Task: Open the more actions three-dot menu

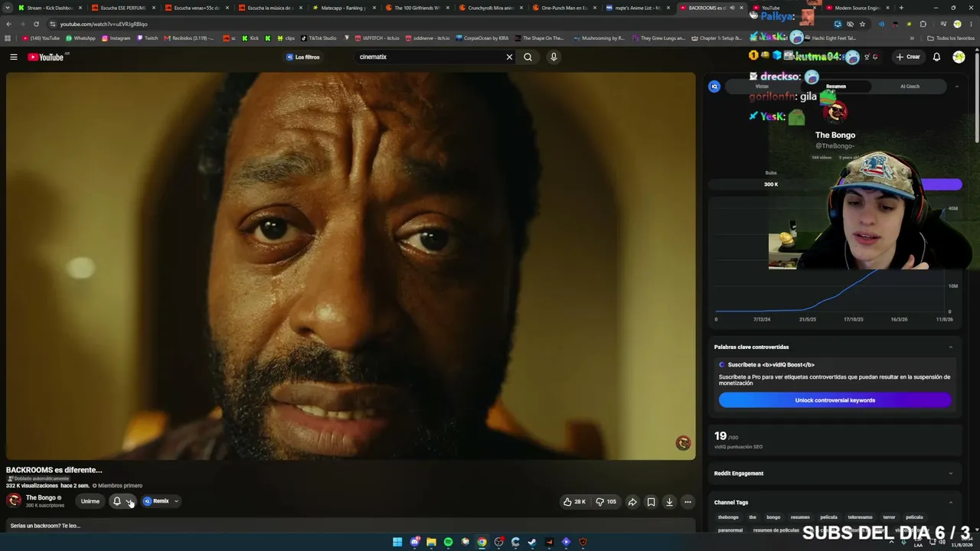Action: click(x=688, y=502)
